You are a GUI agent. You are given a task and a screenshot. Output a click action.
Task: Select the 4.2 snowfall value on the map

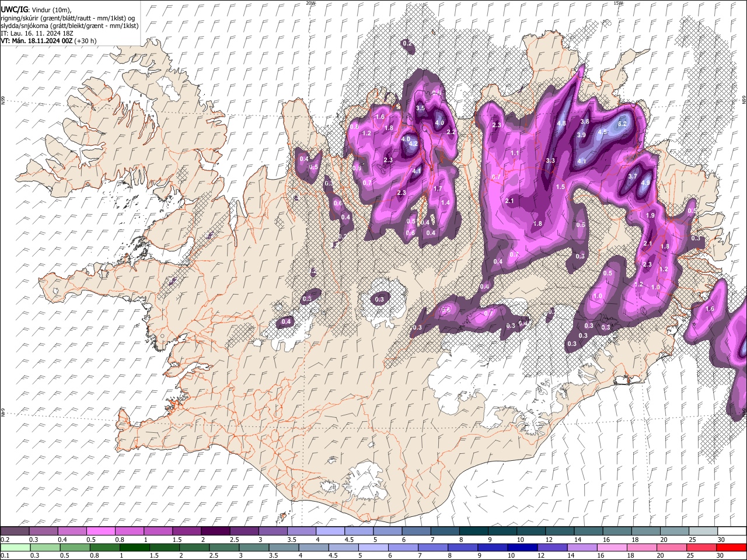(414, 143)
